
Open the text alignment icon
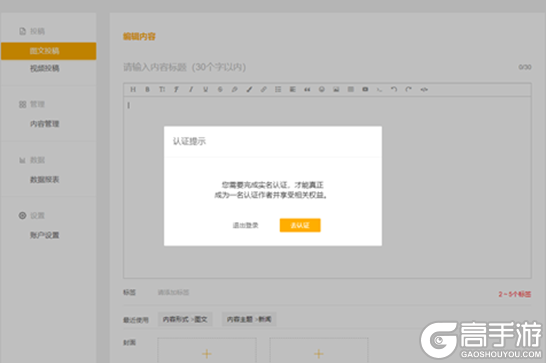[292, 90]
